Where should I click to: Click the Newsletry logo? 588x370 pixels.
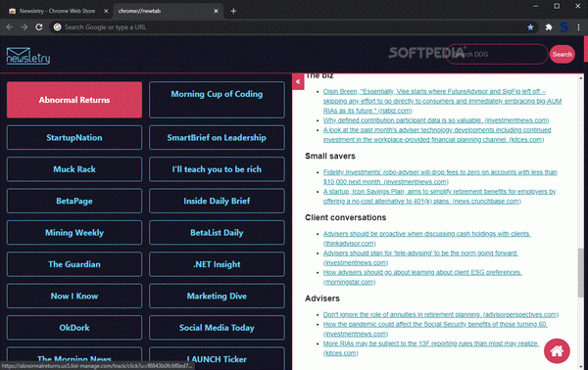click(x=28, y=56)
